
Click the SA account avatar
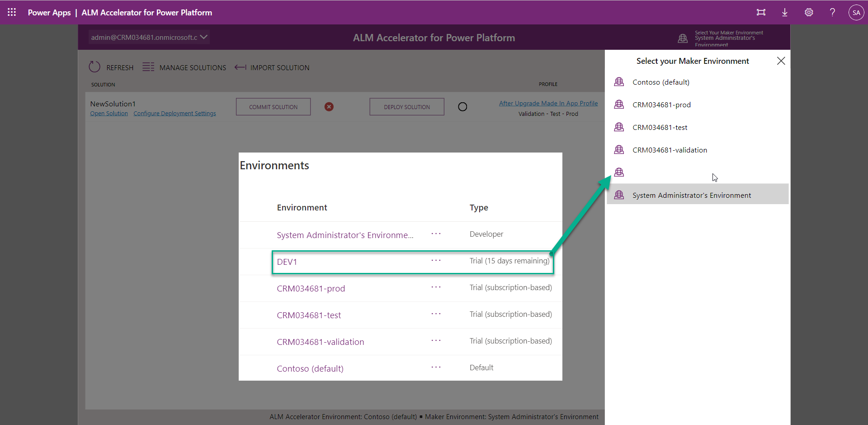click(856, 12)
